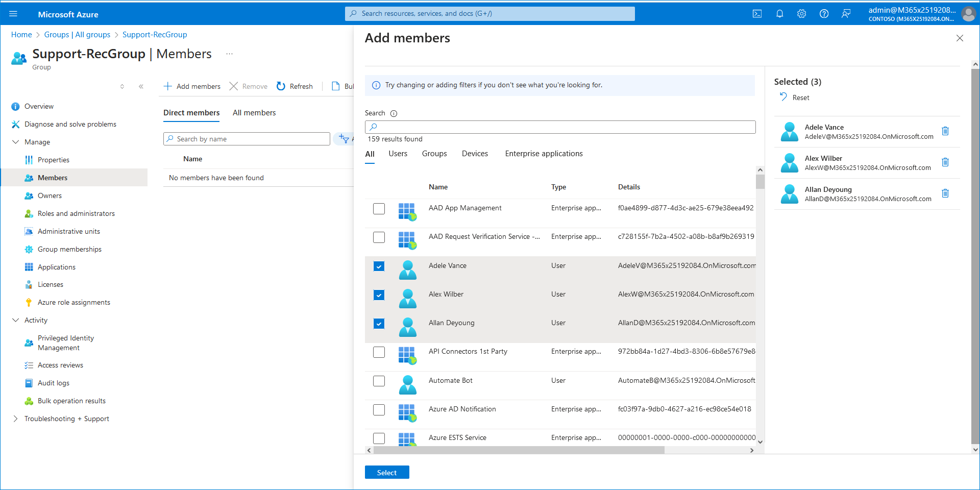This screenshot has width=980, height=490.
Task: Switch to the Devices filter tab
Action: 475,154
